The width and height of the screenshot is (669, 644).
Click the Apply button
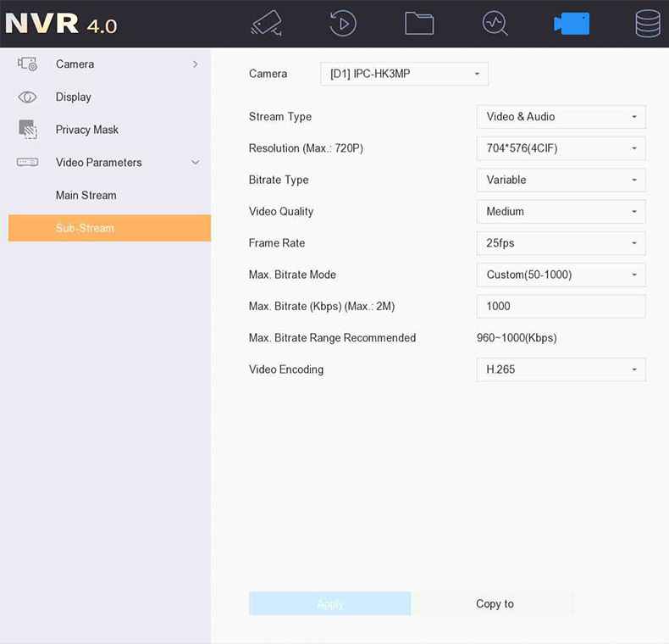pos(329,603)
